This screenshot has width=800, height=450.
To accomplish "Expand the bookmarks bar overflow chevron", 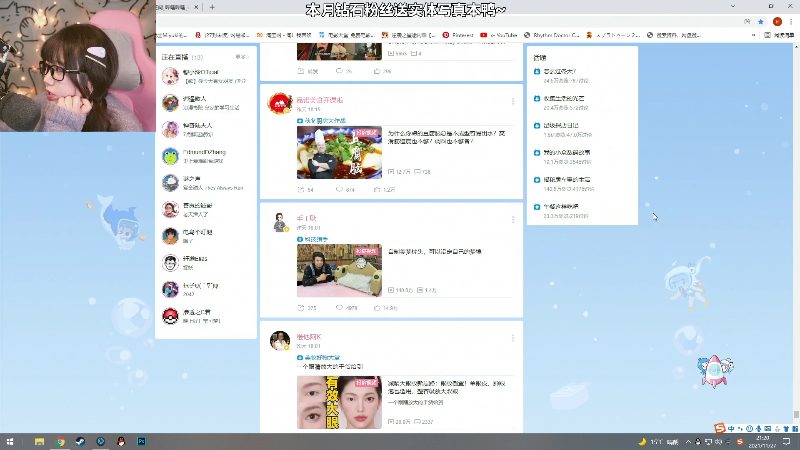I will pyautogui.click(x=753, y=35).
